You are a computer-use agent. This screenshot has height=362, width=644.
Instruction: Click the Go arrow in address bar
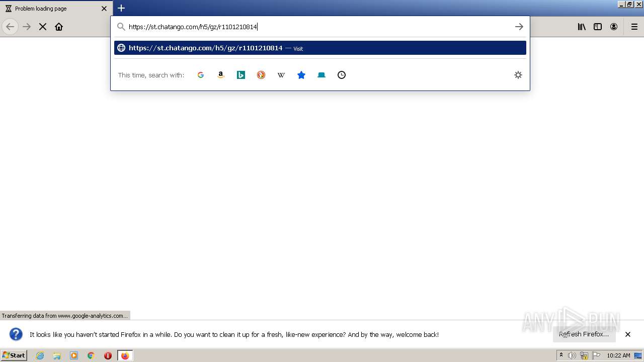(519, 27)
